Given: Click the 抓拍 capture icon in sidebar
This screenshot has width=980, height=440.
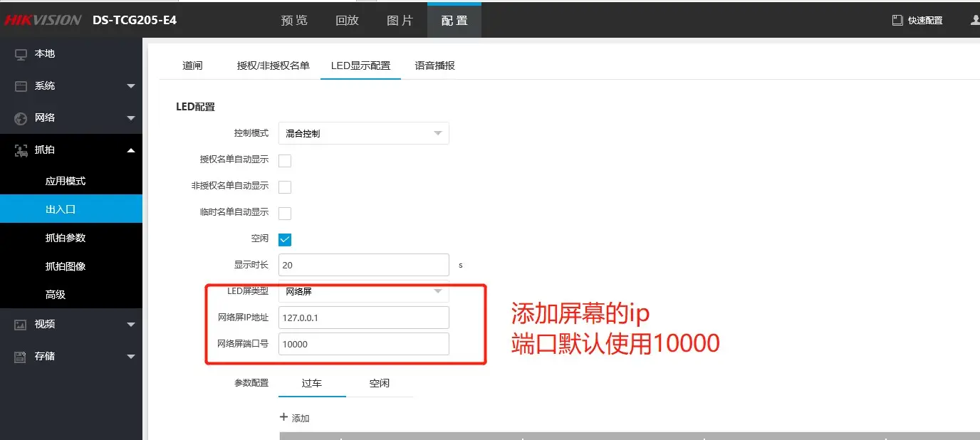Looking at the screenshot, I should point(21,150).
